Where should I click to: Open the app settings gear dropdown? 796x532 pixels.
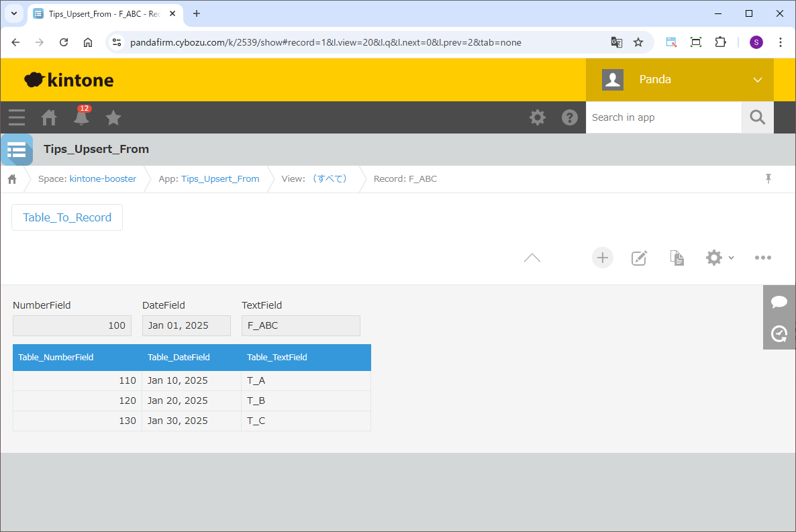tap(719, 258)
